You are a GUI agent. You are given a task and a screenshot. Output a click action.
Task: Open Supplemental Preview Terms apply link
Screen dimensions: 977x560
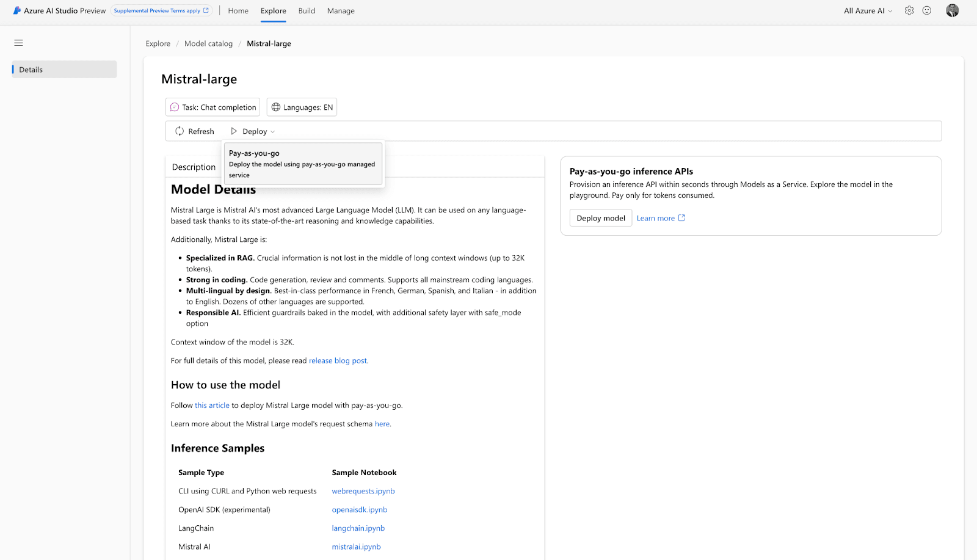161,10
